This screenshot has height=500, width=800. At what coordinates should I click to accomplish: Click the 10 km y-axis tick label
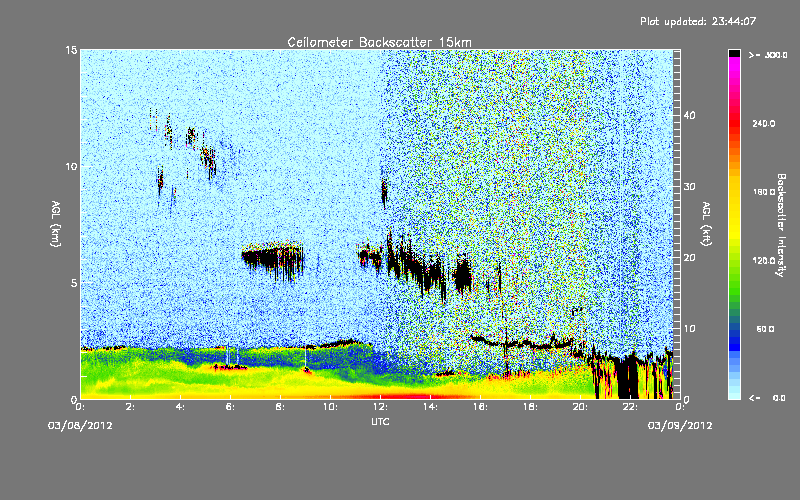pyautogui.click(x=71, y=166)
